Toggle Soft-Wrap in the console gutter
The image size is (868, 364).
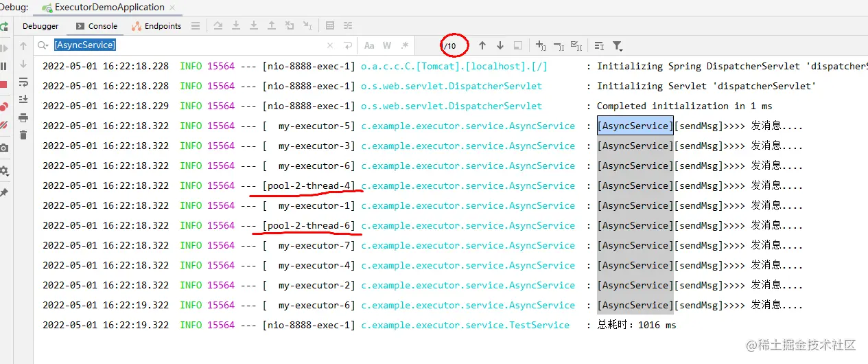point(23,82)
